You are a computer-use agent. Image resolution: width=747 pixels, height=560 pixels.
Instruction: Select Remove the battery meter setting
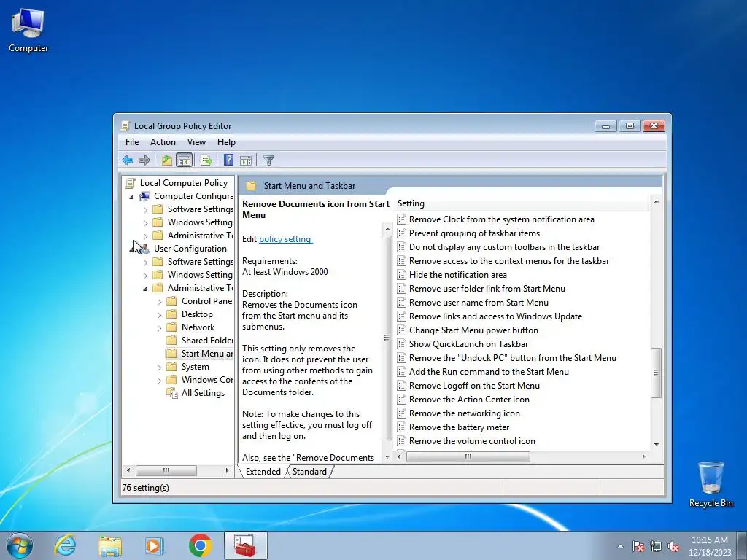pos(460,427)
